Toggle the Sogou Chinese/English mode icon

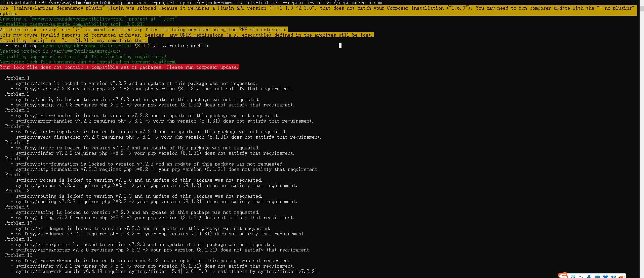(x=573, y=277)
